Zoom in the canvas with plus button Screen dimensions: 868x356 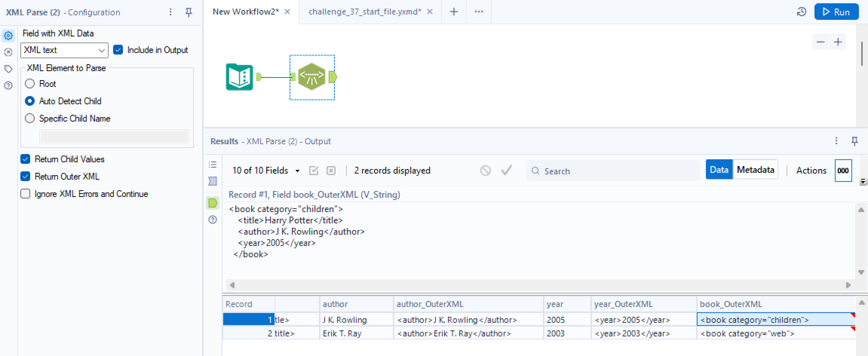[838, 42]
